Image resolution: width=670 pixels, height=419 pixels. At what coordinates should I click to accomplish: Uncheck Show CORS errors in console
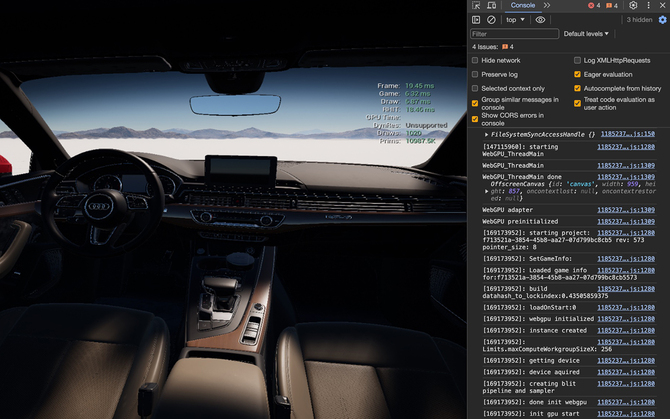coord(475,119)
